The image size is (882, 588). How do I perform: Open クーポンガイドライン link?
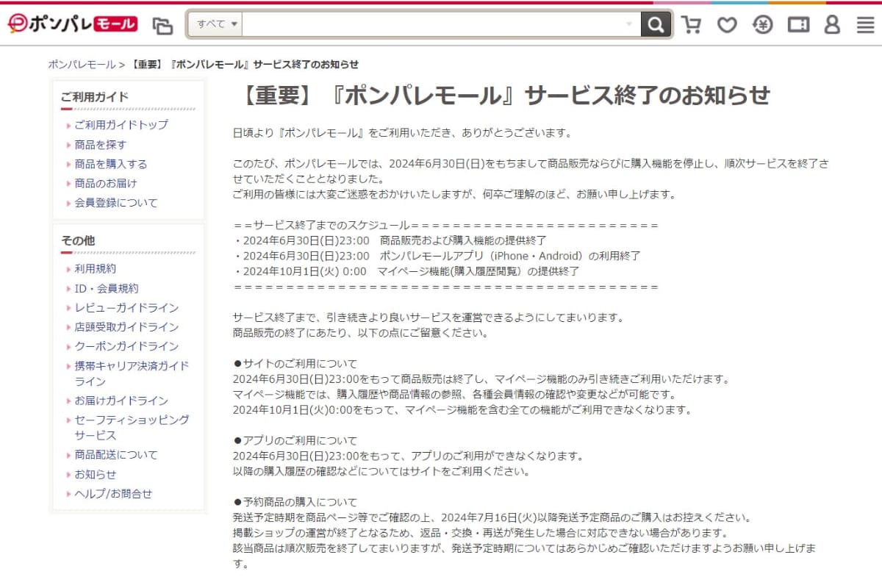(126, 346)
